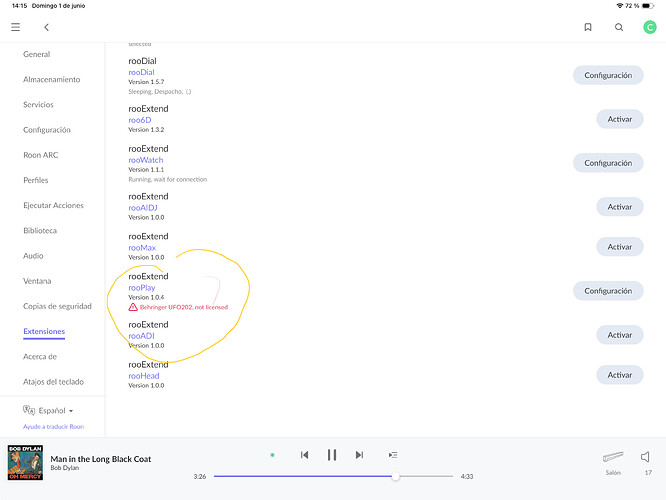666x500 pixels.
Task: Open search with magnifier icon
Action: [619, 27]
